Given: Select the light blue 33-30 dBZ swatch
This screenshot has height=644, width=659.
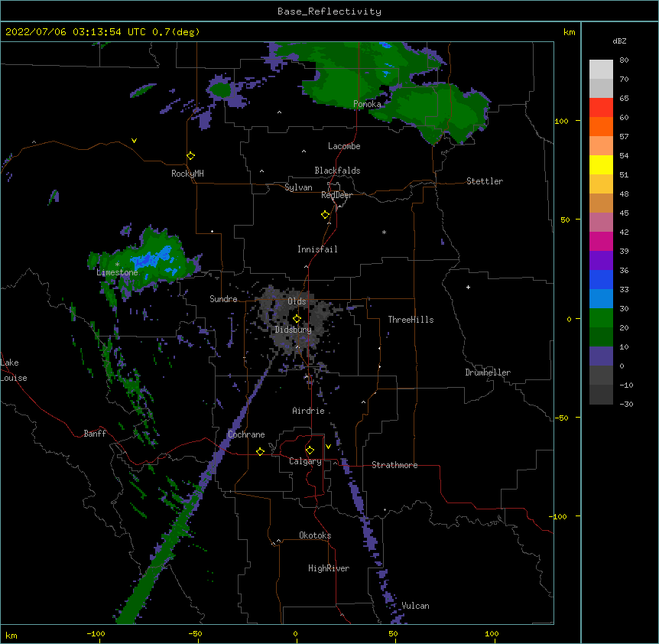Looking at the screenshot, I should click(x=601, y=299).
